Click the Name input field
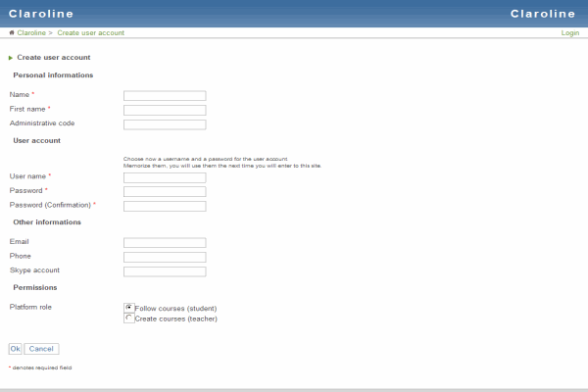The width and height of the screenshot is (588, 392). pyautogui.click(x=165, y=95)
